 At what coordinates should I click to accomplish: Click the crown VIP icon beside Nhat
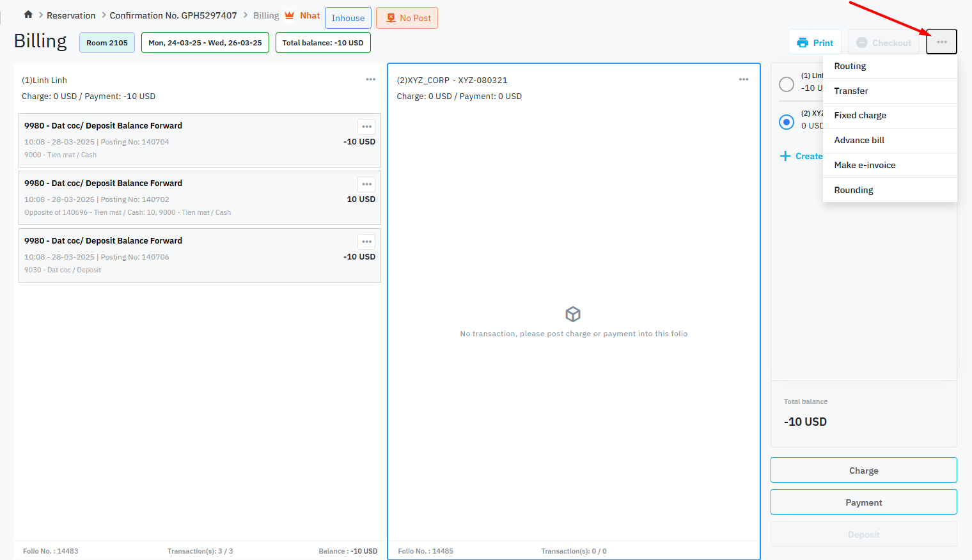(x=290, y=15)
